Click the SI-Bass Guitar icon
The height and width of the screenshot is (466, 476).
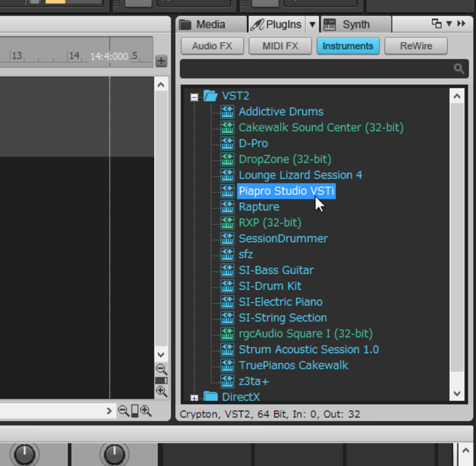227,270
